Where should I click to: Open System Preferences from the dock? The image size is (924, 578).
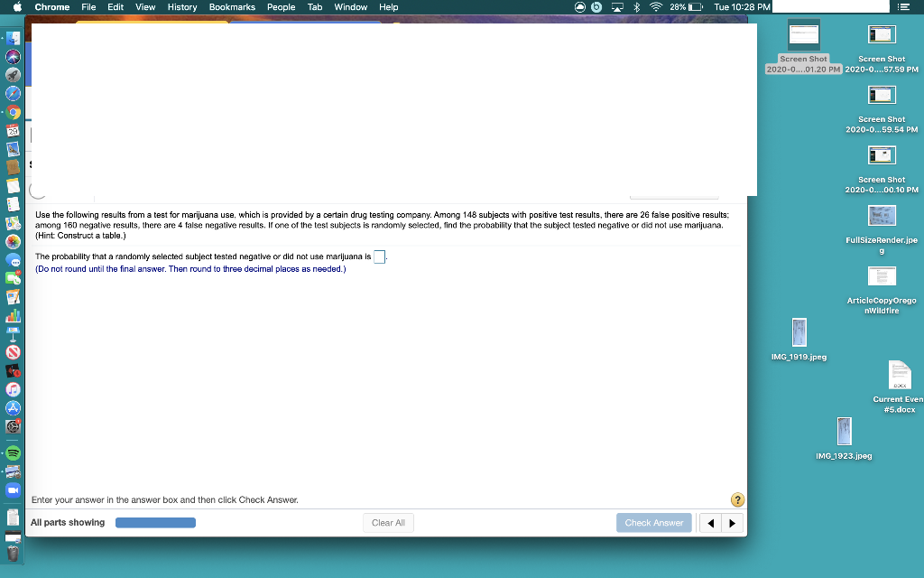tap(12, 426)
